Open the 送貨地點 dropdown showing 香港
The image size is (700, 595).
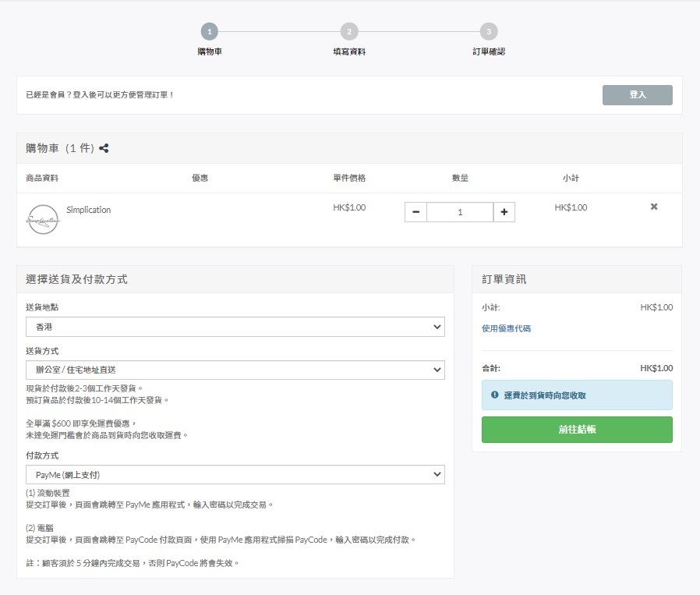[235, 327]
